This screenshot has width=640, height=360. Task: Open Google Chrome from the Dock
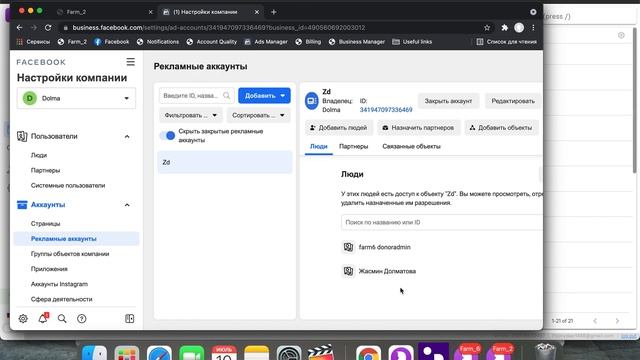tap(368, 353)
